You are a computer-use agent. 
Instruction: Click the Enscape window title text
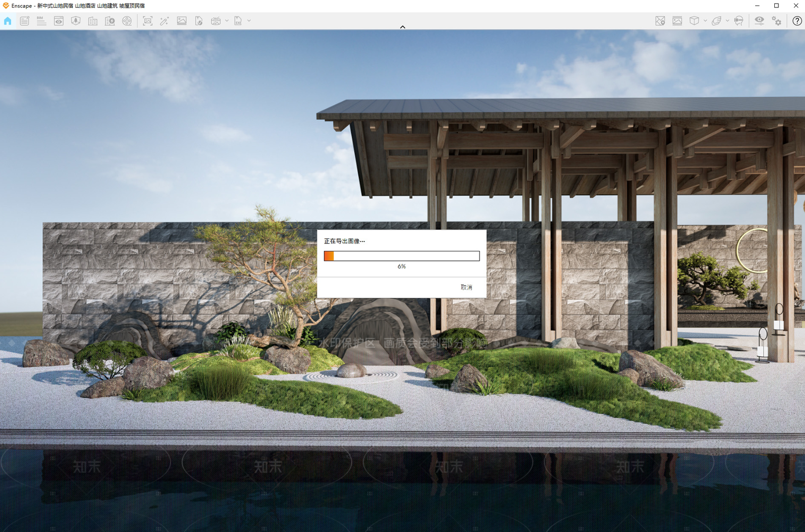point(78,6)
